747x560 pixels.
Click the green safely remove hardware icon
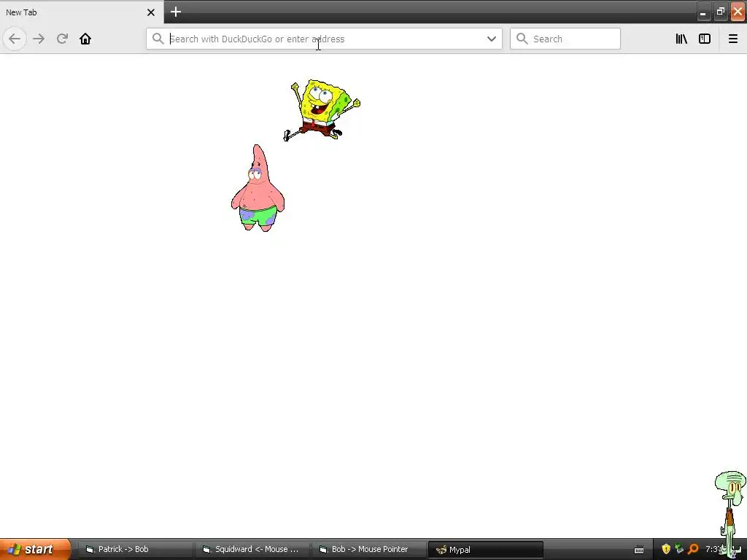pos(679,549)
